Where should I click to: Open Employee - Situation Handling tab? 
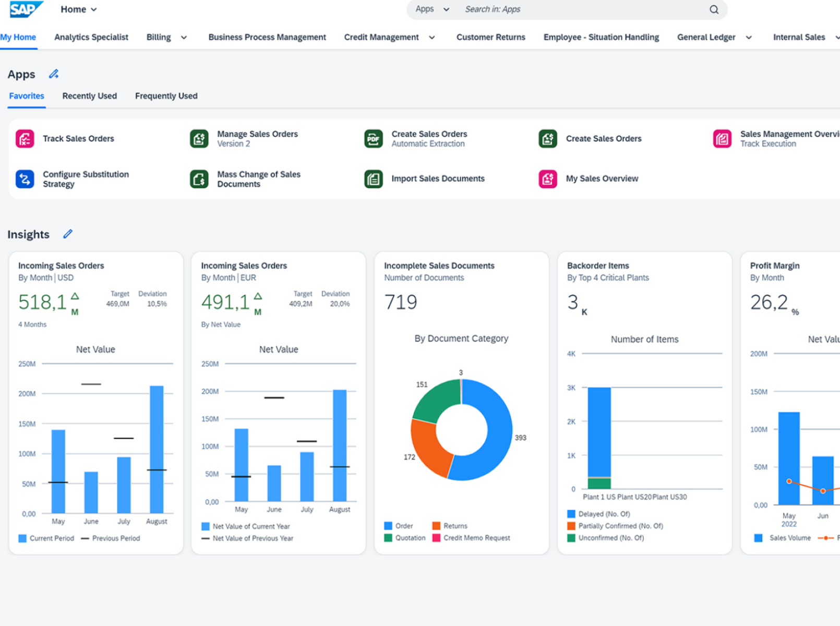[601, 38]
